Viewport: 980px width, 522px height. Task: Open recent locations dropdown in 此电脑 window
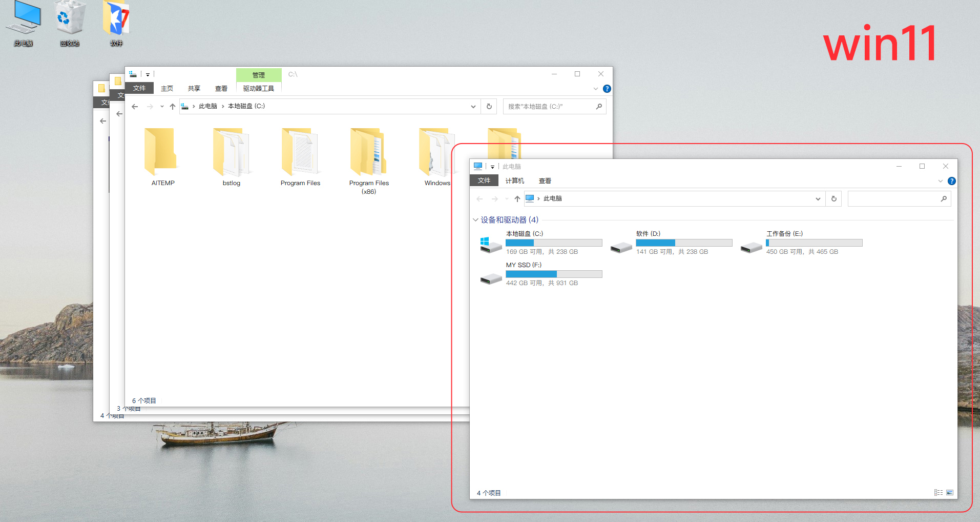507,199
